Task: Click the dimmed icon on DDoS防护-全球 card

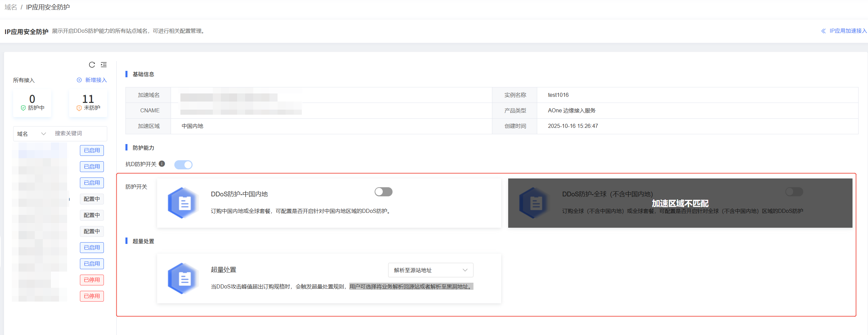Action: [x=534, y=203]
